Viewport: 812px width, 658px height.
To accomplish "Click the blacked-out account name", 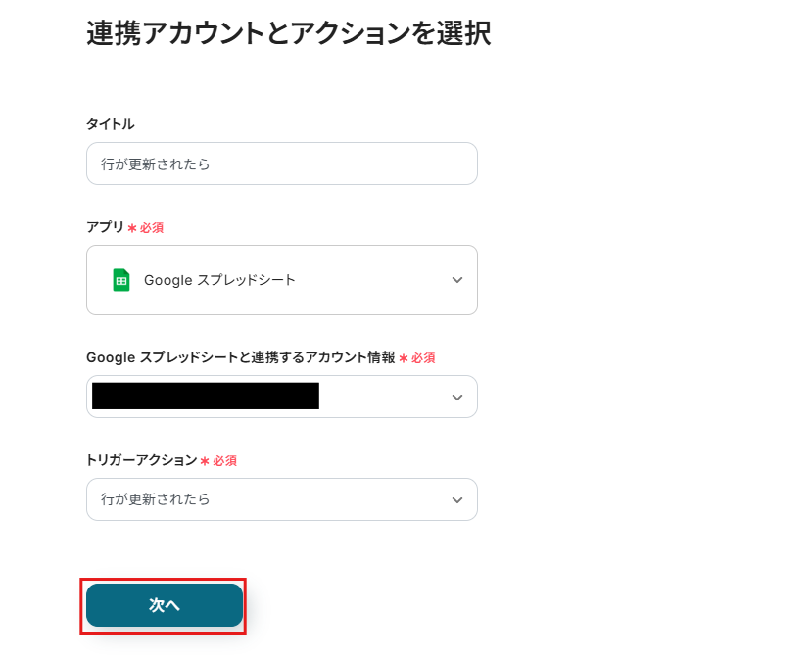I will [x=206, y=397].
